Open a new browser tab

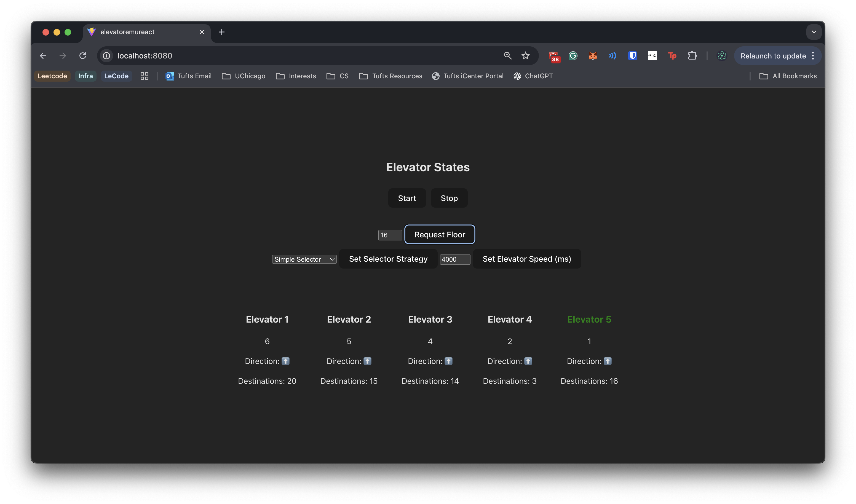(x=221, y=32)
